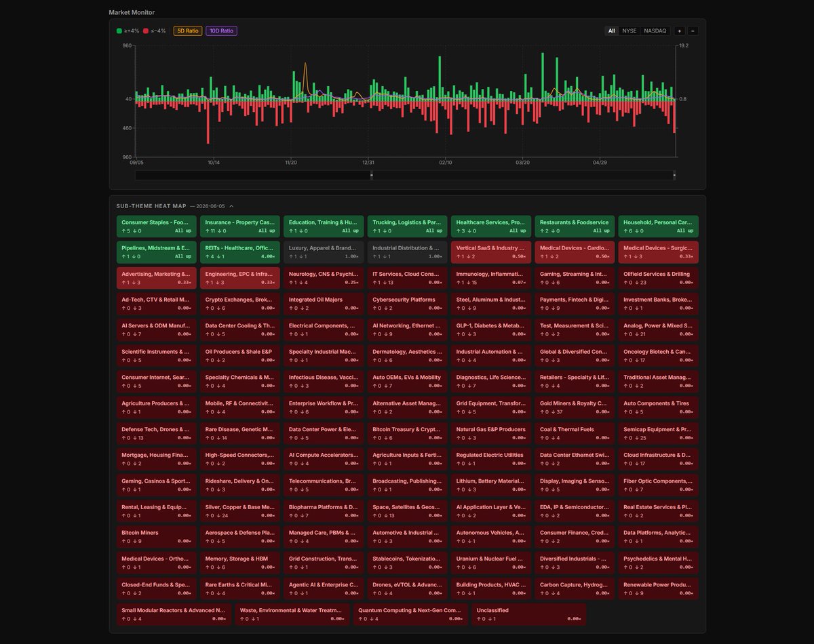Open Medical Devices - Cardio tile
Image resolution: width=814 pixels, height=644 pixels.
[575, 252]
